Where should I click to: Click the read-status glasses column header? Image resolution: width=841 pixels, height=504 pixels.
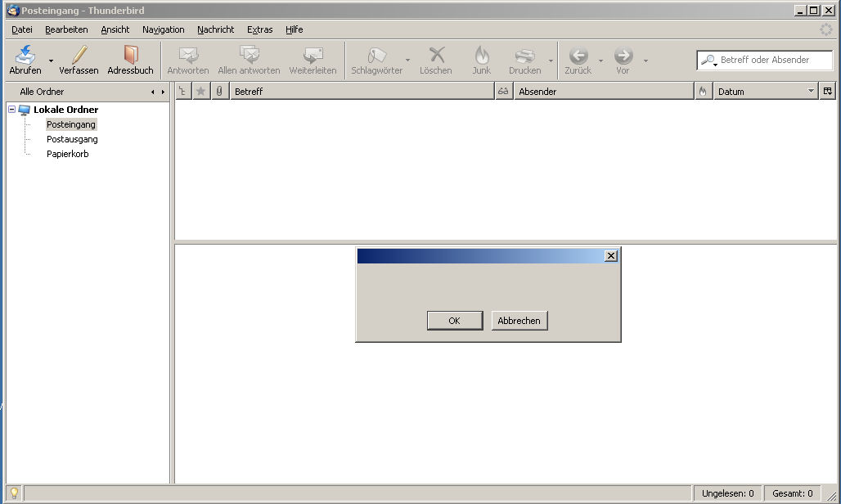coord(503,91)
